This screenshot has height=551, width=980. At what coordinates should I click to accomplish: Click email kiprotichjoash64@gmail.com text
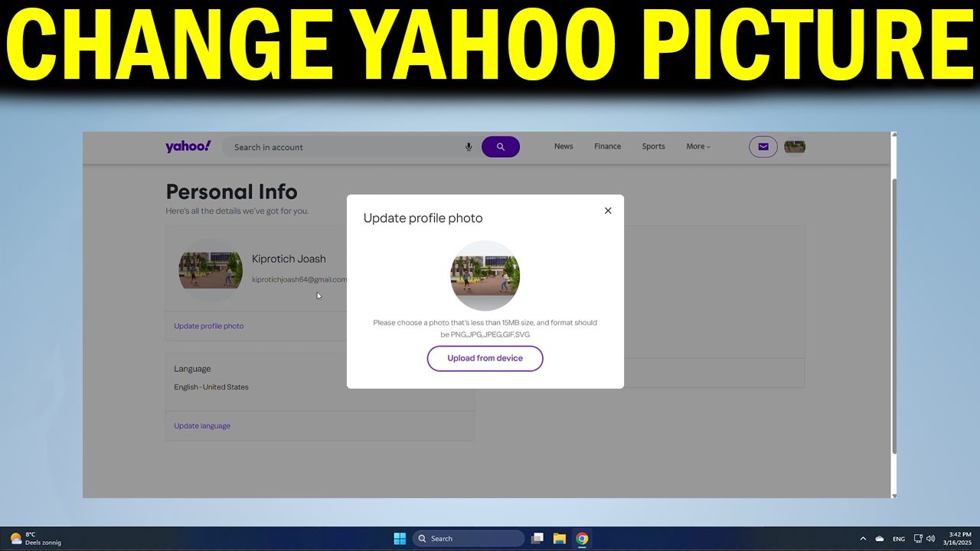point(299,280)
